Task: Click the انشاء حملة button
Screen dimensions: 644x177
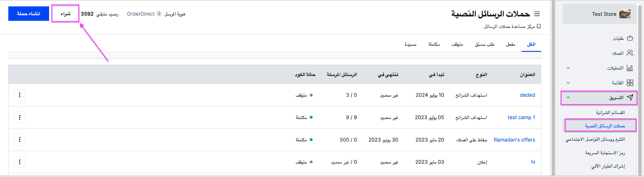Action: click(28, 14)
